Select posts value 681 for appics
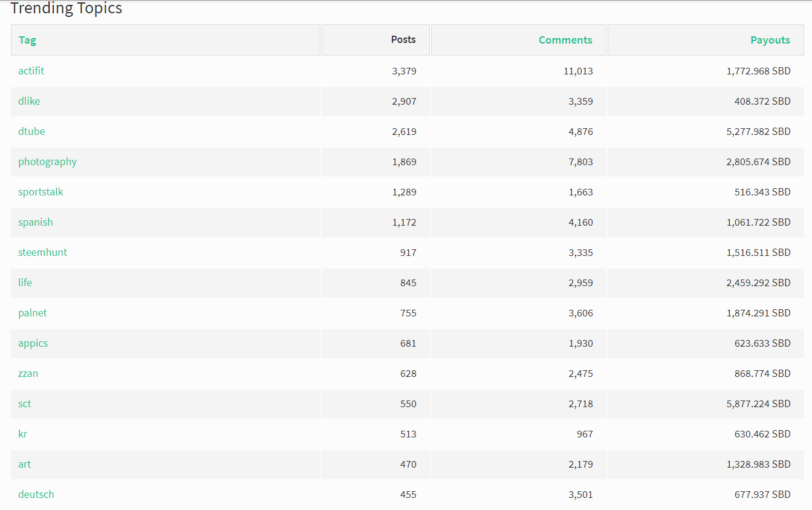 408,343
